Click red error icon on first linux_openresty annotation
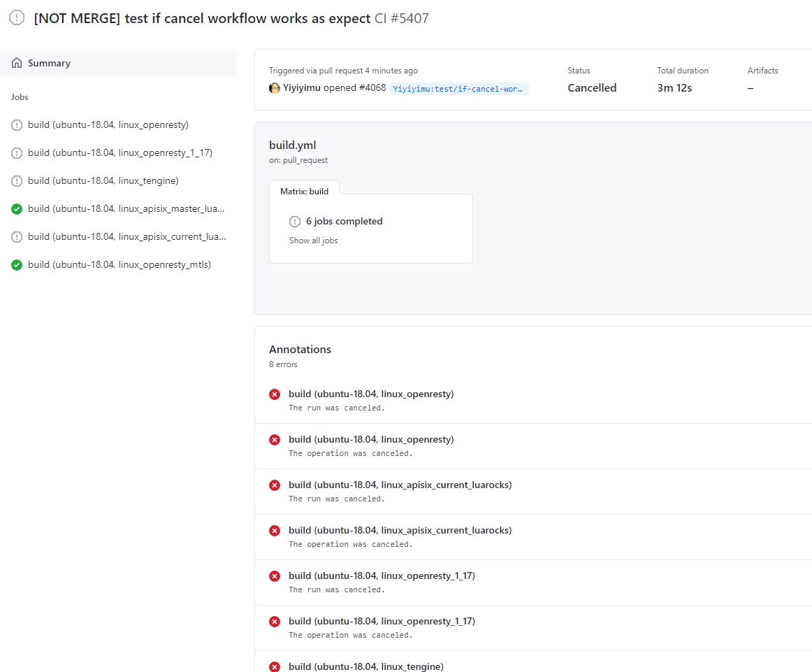Screen dimensions: 812x672 (275, 394)
